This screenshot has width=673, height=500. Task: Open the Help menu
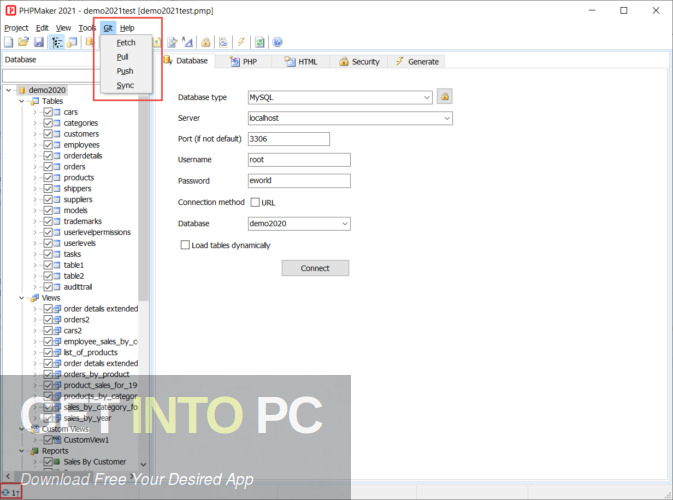[127, 28]
